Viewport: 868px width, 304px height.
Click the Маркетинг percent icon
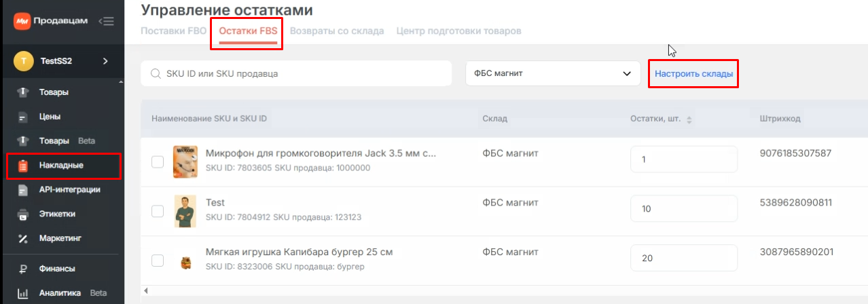(22, 239)
